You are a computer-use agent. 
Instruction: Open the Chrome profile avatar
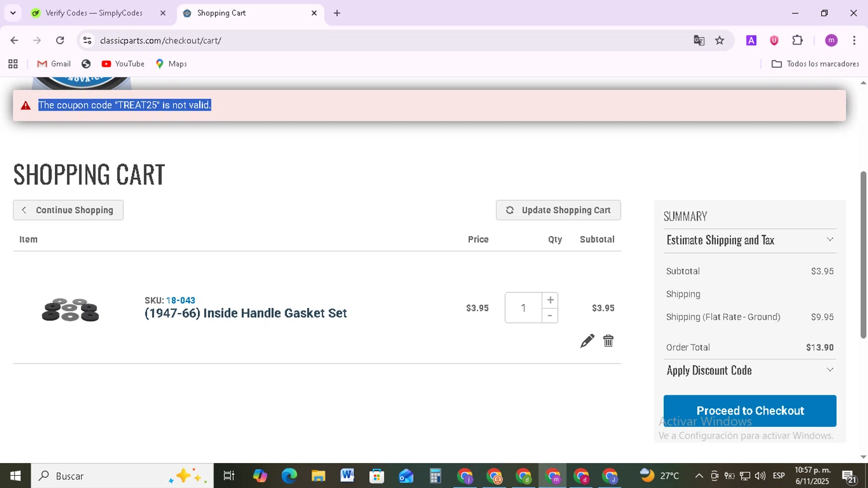[832, 41]
